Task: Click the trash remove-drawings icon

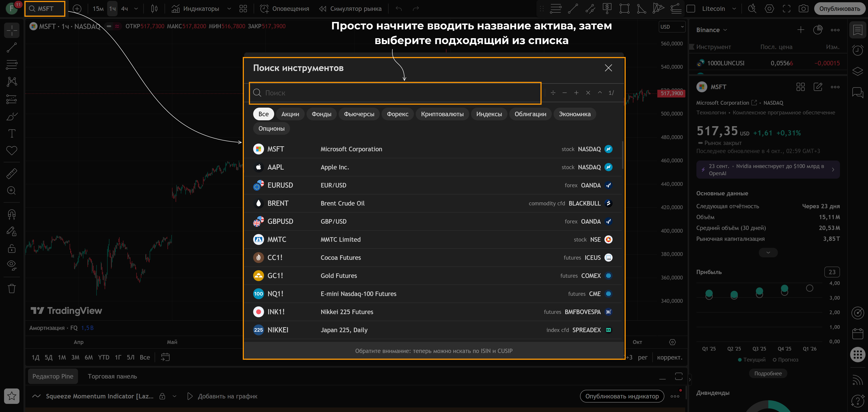Action: click(x=12, y=289)
